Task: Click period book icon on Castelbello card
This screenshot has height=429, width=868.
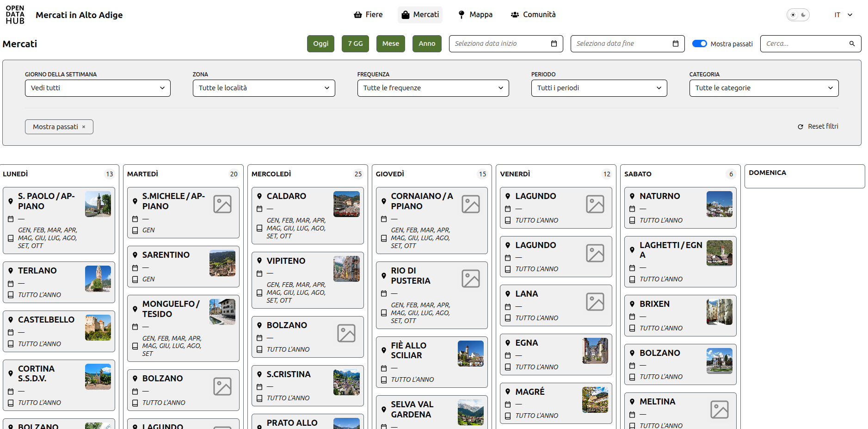Action: tap(11, 344)
